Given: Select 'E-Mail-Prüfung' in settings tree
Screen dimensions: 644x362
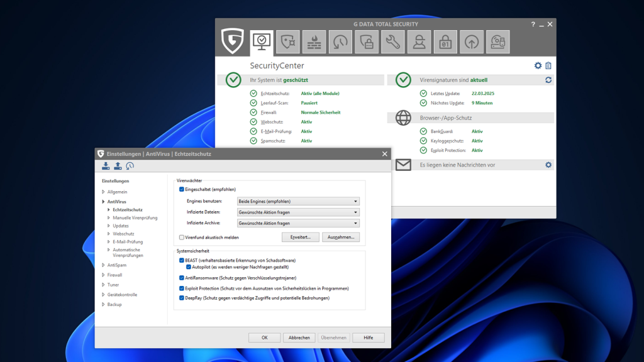Looking at the screenshot, I should [128, 242].
